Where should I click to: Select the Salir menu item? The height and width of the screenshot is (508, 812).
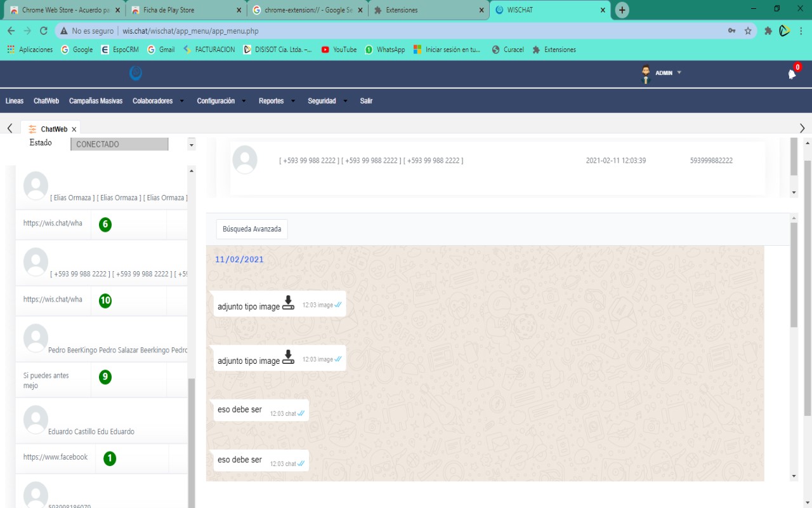pyautogui.click(x=366, y=100)
